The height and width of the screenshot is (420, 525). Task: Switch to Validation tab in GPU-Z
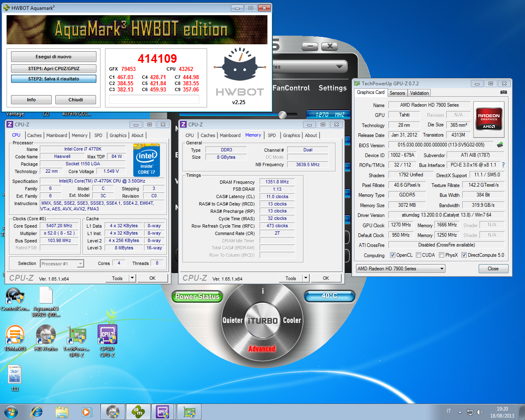(420, 93)
